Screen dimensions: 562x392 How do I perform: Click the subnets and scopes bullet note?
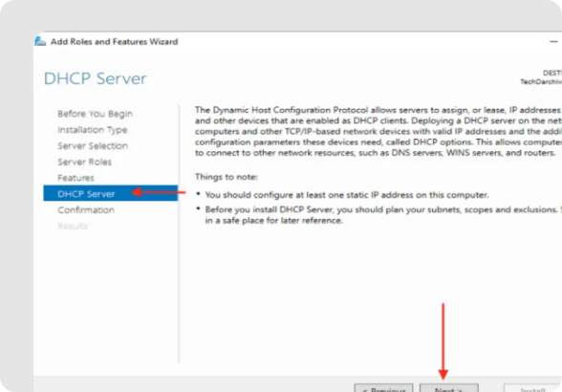383,215
